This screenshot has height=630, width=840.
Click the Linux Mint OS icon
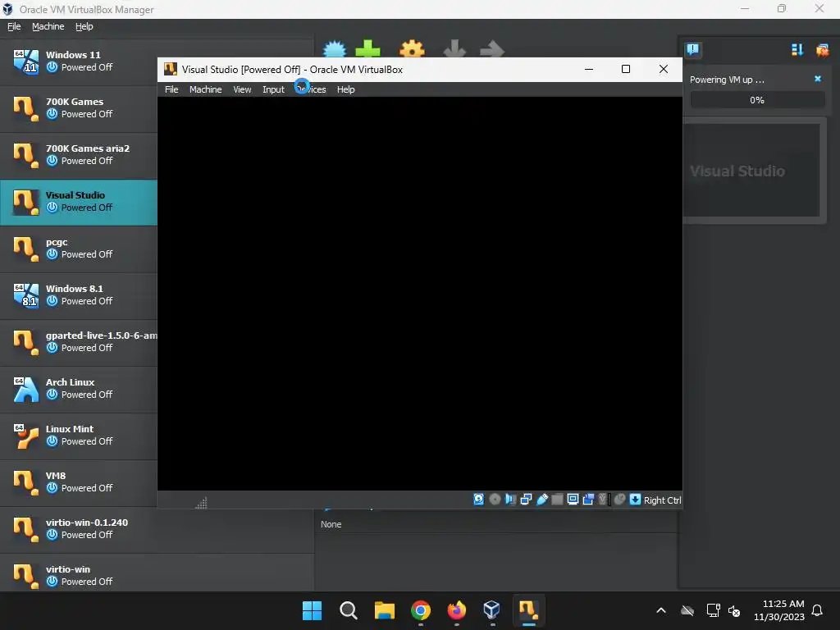point(25,436)
